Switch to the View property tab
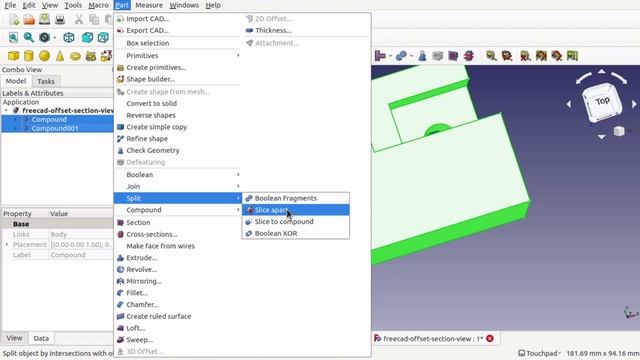 click(x=14, y=338)
